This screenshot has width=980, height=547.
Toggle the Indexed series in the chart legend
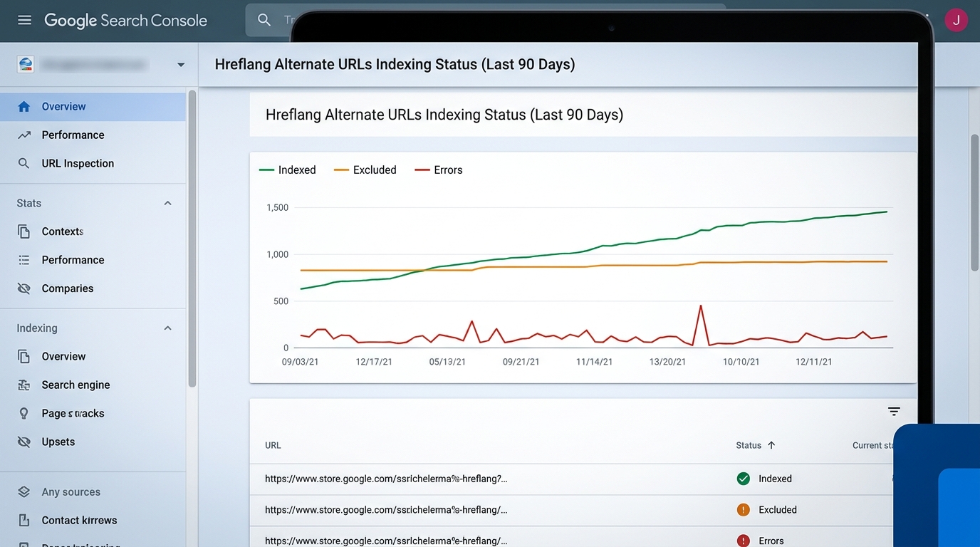[x=288, y=170]
